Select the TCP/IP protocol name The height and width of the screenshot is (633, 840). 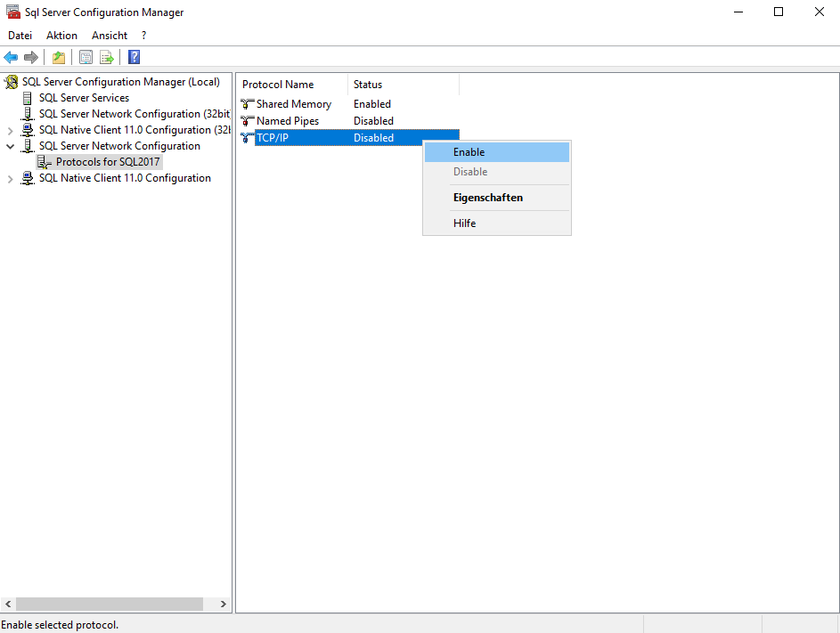tap(273, 138)
